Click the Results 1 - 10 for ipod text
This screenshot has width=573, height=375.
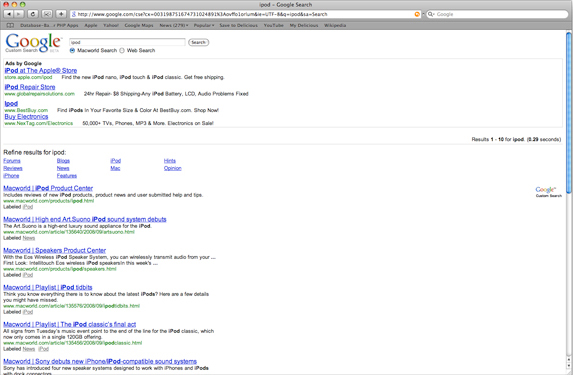click(x=516, y=139)
